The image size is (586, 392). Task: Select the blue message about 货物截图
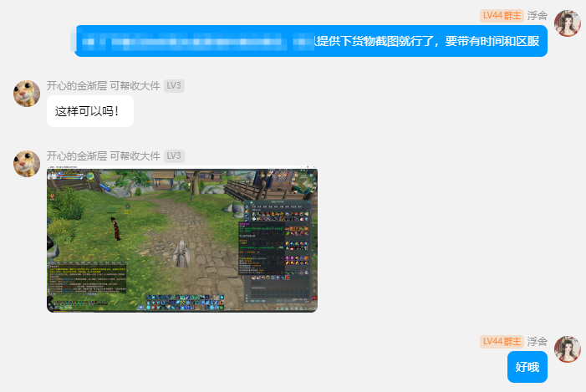click(309, 41)
